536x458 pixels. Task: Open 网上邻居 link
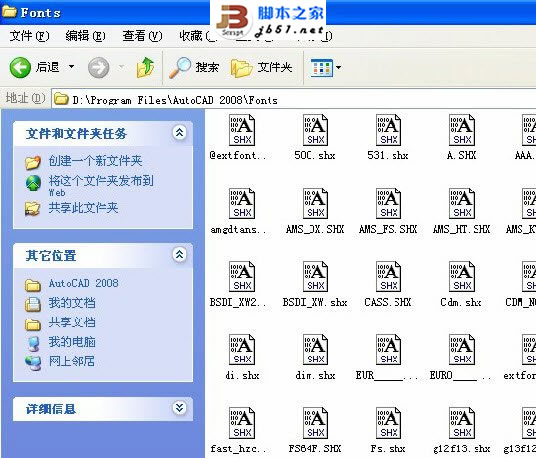pos(71,361)
